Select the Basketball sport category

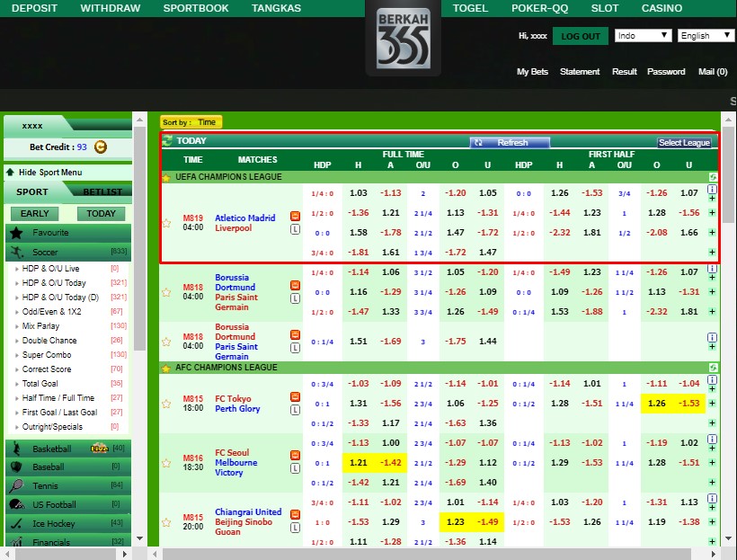pos(52,449)
